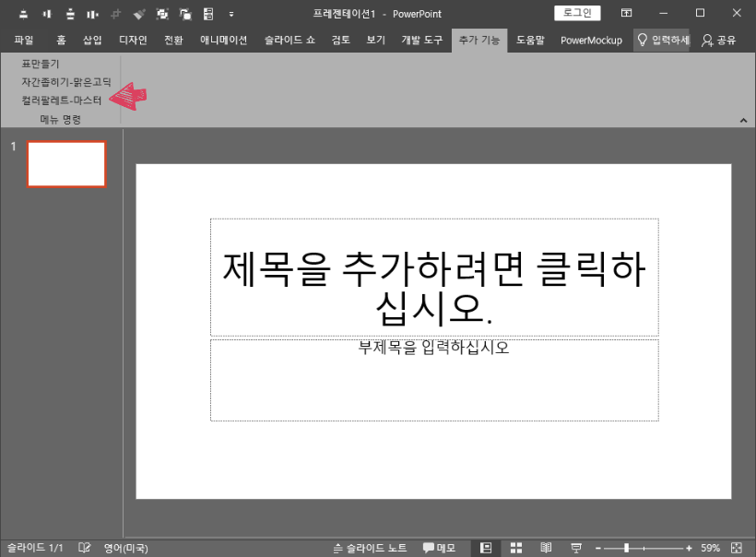The width and height of the screenshot is (756, 557).
Task: Click the subtitle placeholder 부제목을 입력하십시오
Action: [434, 380]
